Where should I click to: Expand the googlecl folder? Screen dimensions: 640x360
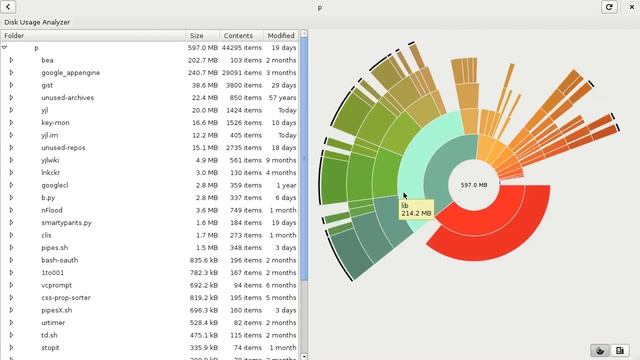click(x=11, y=185)
